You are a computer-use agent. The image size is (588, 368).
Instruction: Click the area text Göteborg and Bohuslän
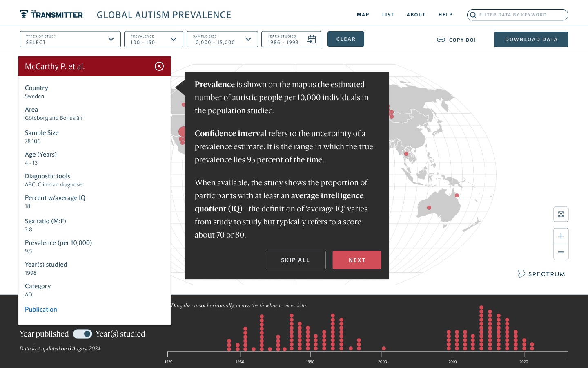tap(53, 118)
